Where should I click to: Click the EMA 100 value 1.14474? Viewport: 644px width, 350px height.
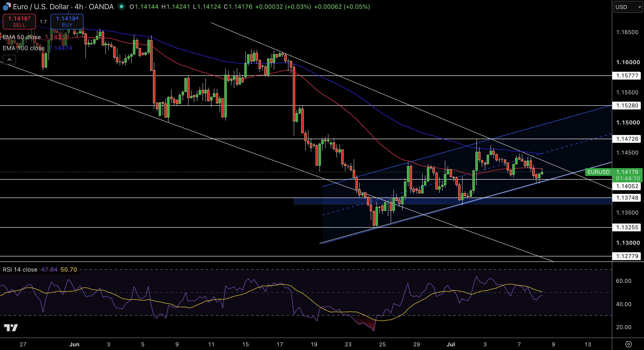pos(61,48)
